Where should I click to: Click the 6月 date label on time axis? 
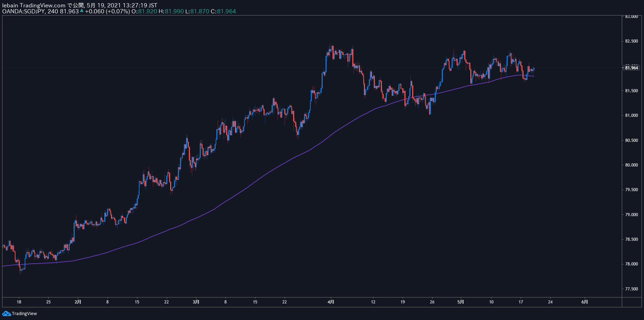pyautogui.click(x=584, y=302)
